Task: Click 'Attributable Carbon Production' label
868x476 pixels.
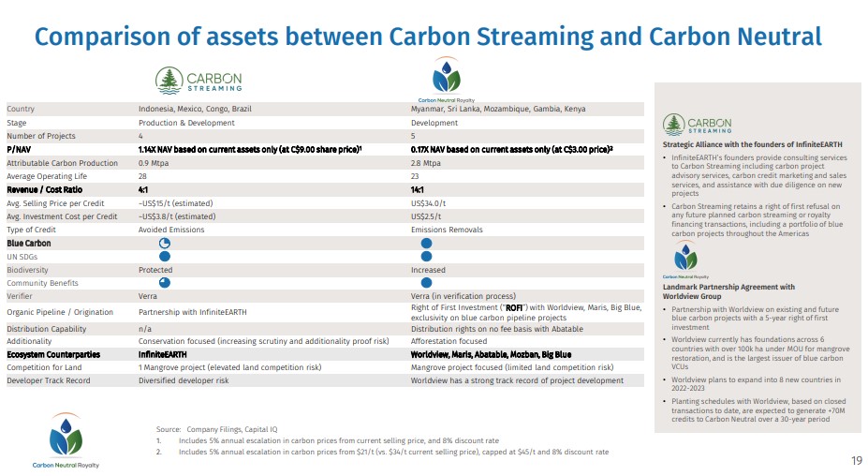Action: (x=62, y=163)
